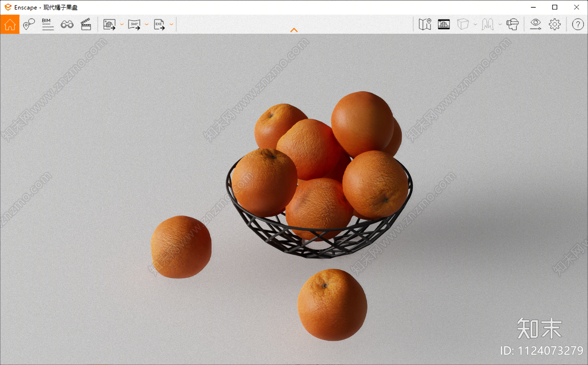This screenshot has width=588, height=365.
Task: Expand the wings mode dropdown arrow
Action: [x=500, y=25]
